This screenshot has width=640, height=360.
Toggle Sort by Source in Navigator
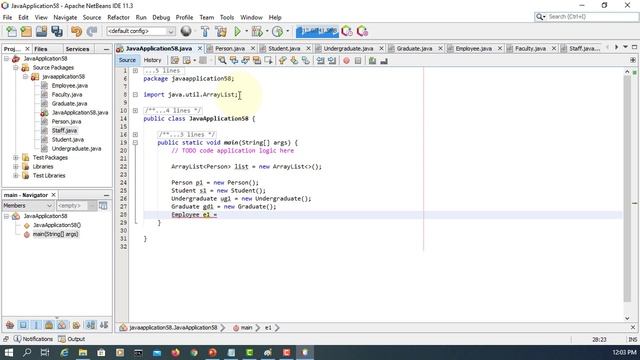(104, 325)
